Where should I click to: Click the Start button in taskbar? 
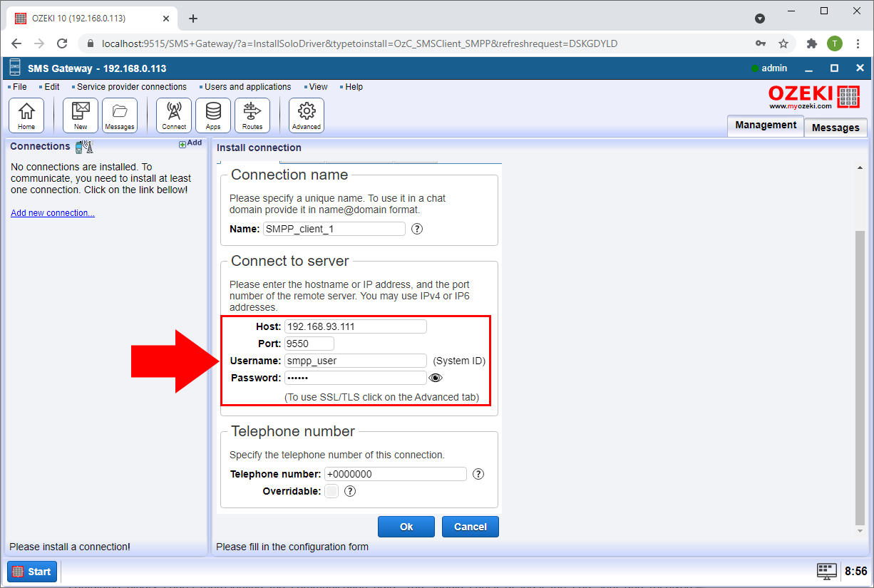(x=32, y=572)
